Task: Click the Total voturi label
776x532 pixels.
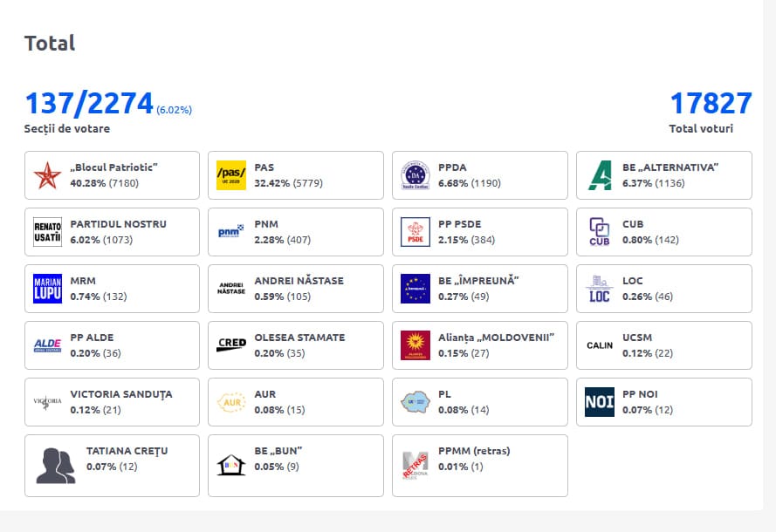Action: coord(701,128)
